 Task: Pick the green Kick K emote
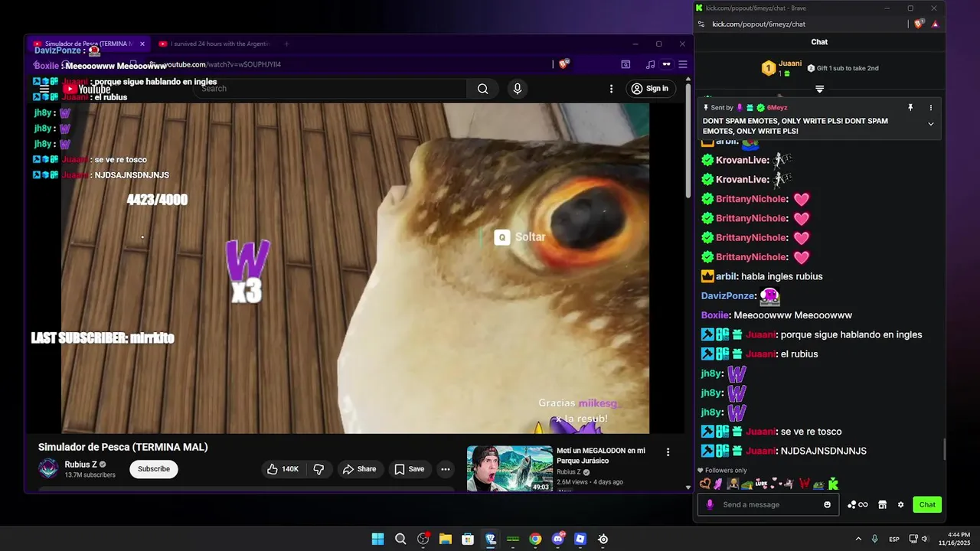point(833,484)
